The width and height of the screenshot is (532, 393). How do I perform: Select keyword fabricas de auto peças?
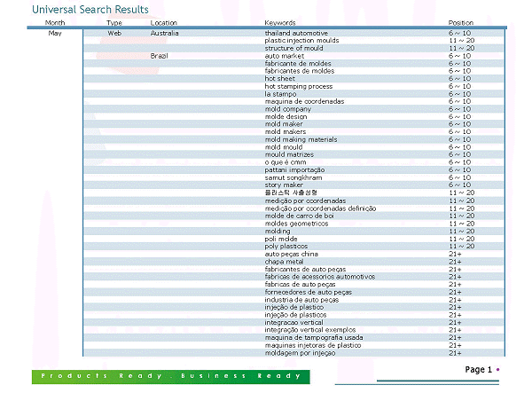pos(300,285)
